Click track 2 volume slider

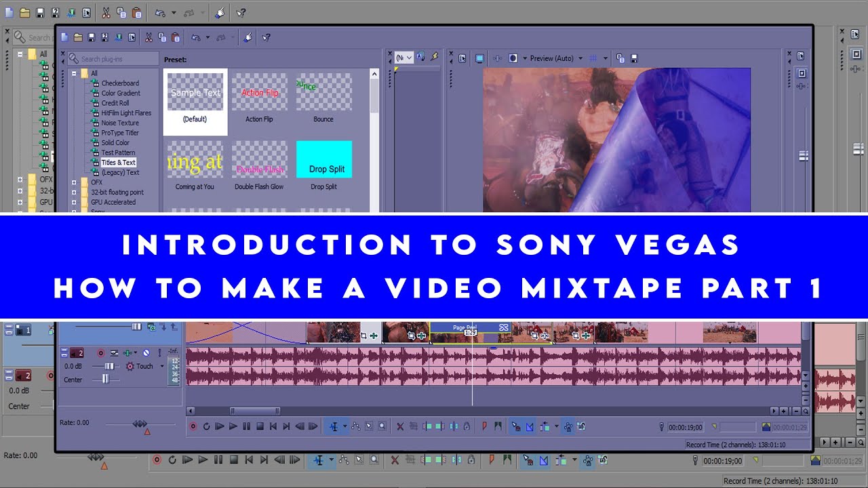click(109, 366)
